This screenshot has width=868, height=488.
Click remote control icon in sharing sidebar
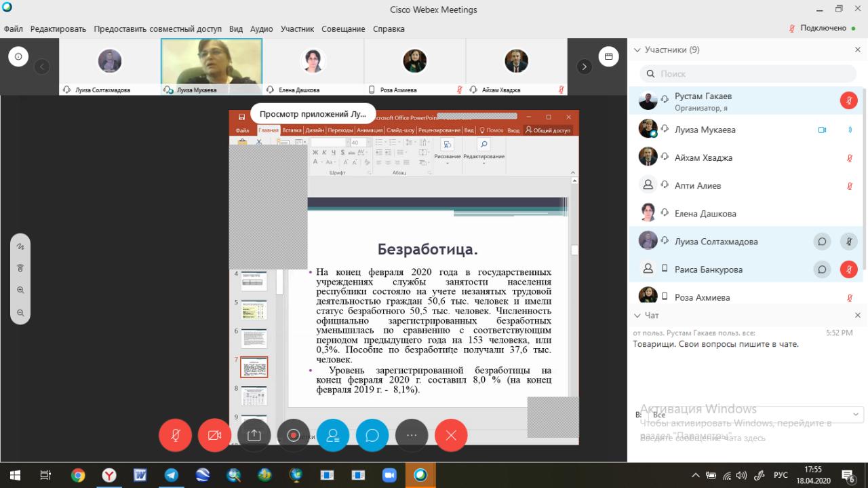[20, 268]
